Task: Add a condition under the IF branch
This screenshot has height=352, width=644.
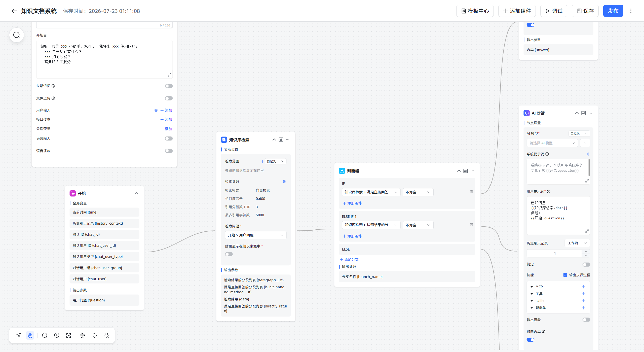Action: [352, 203]
